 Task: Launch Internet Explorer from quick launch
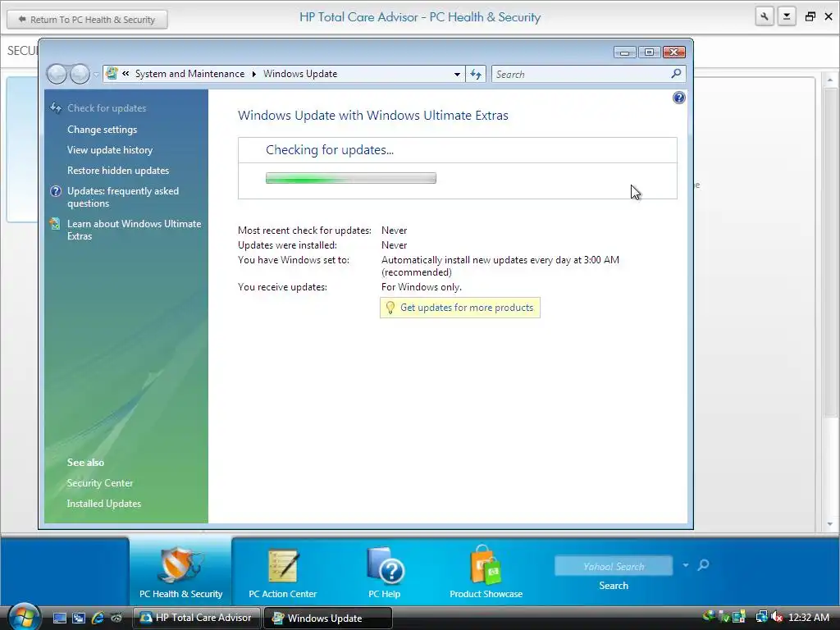pyautogui.click(x=98, y=618)
